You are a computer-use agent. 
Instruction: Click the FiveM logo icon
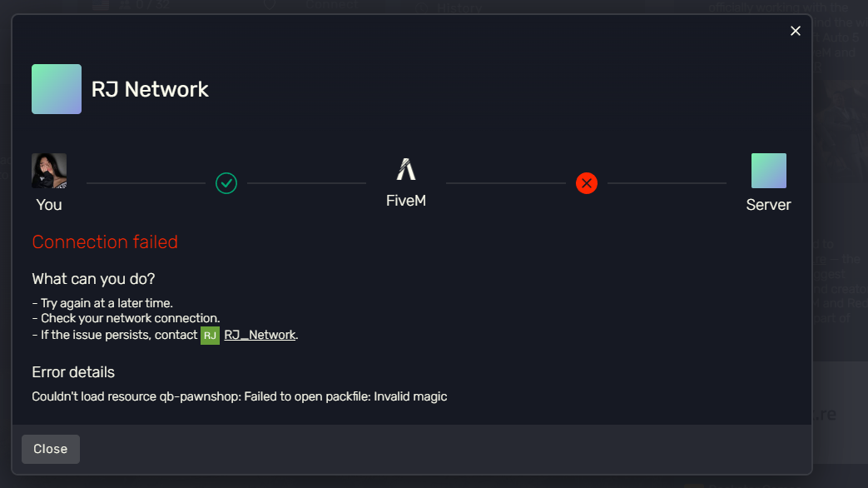tap(406, 170)
